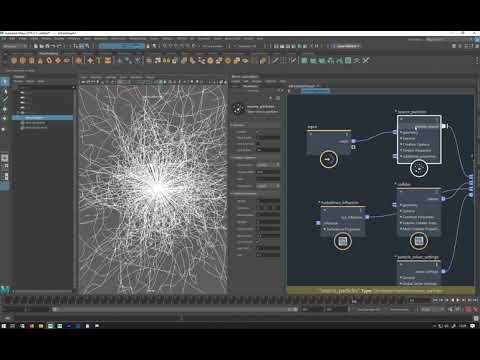Open Windows notification center in tray
Screen dimensions: 480x360
pos(473,326)
